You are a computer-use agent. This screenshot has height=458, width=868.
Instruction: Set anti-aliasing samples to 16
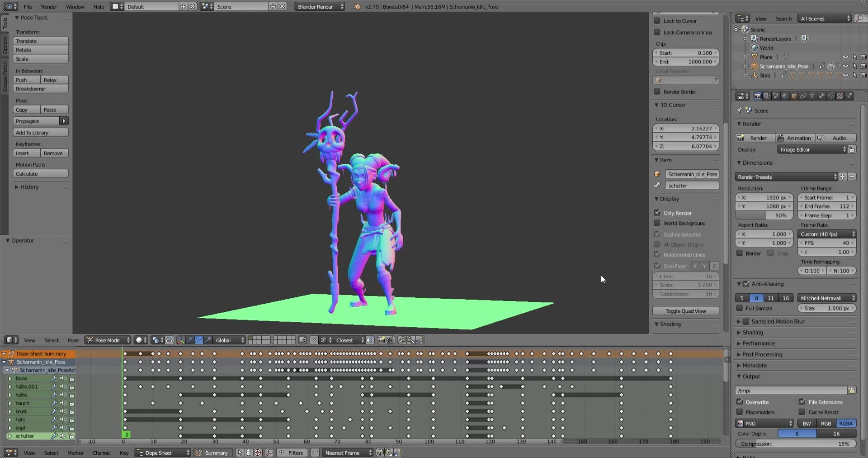point(786,298)
